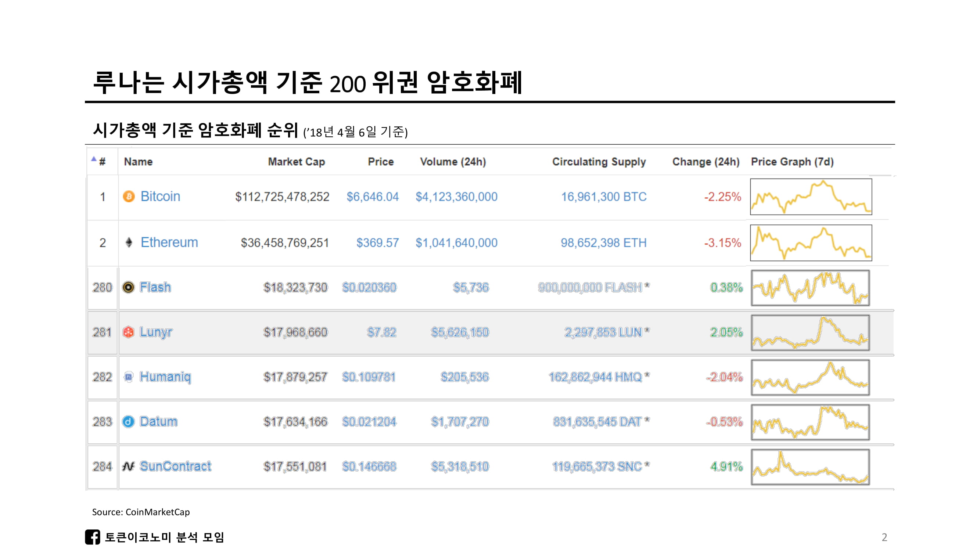Open the Ethereum name link
The width and height of the screenshot is (980, 551).
point(169,242)
